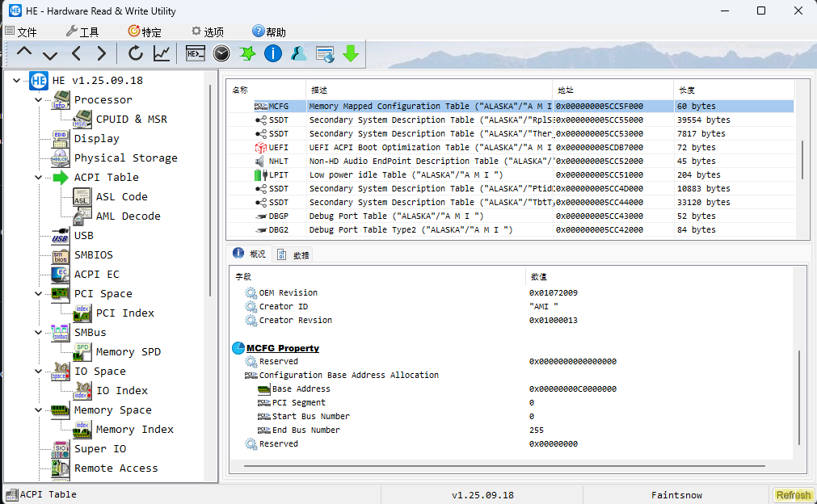
Task: Click the clock toolbar icon
Action: [x=221, y=53]
